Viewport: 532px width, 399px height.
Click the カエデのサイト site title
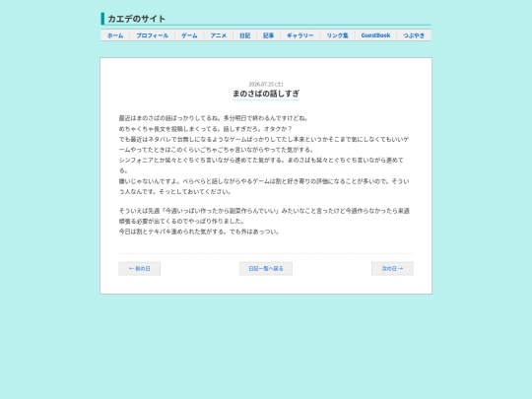pos(136,19)
